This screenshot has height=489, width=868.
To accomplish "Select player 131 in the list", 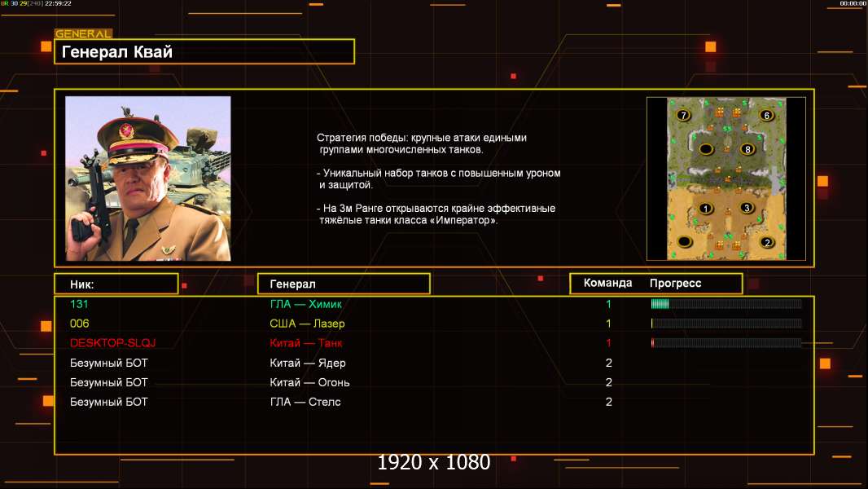I will pos(79,304).
